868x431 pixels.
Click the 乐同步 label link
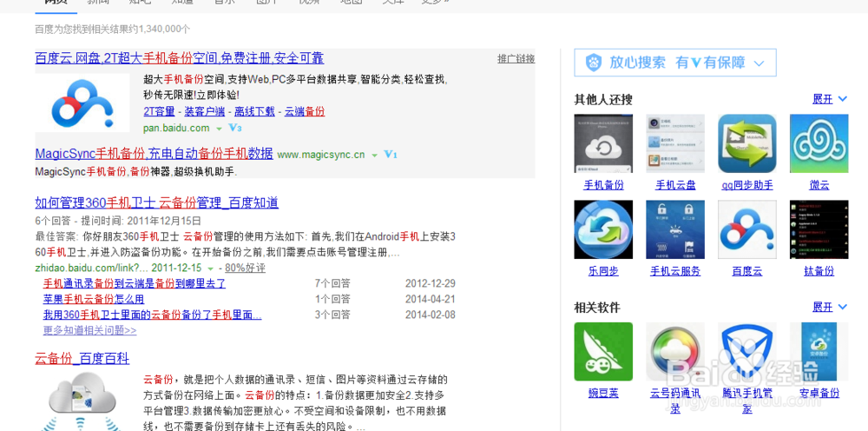[603, 271]
